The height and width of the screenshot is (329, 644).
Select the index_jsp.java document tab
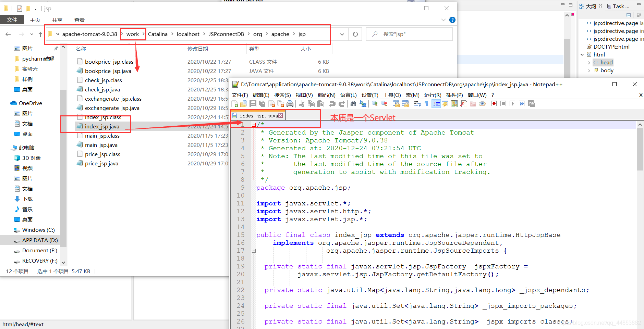pos(258,116)
